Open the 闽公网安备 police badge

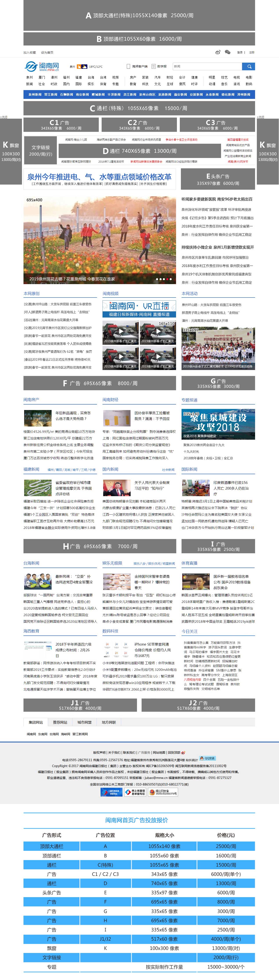coord(163,792)
